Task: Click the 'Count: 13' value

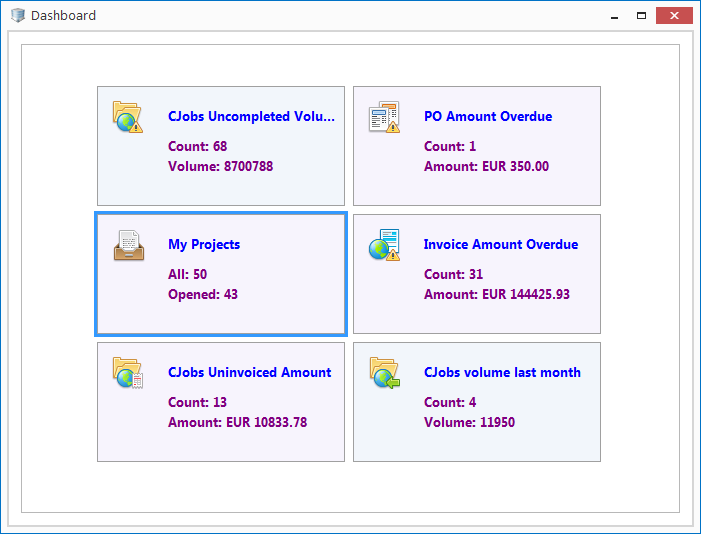Action: 197,402
